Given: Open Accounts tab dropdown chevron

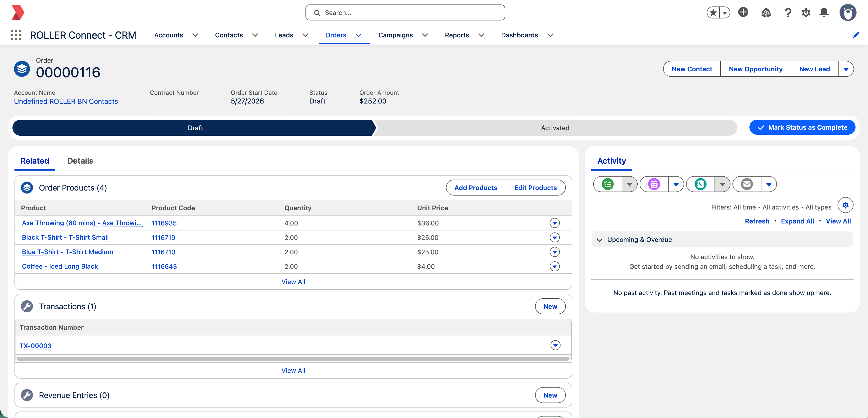Looking at the screenshot, I should tap(195, 35).
